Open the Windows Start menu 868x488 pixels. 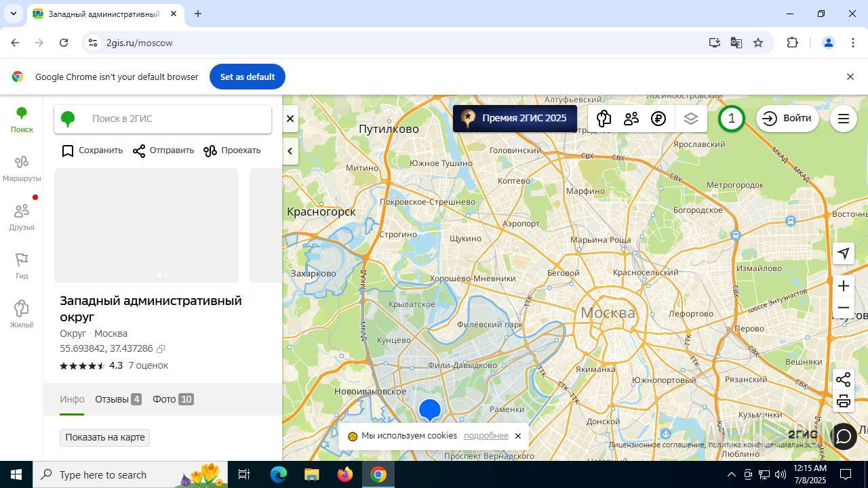coord(16,474)
